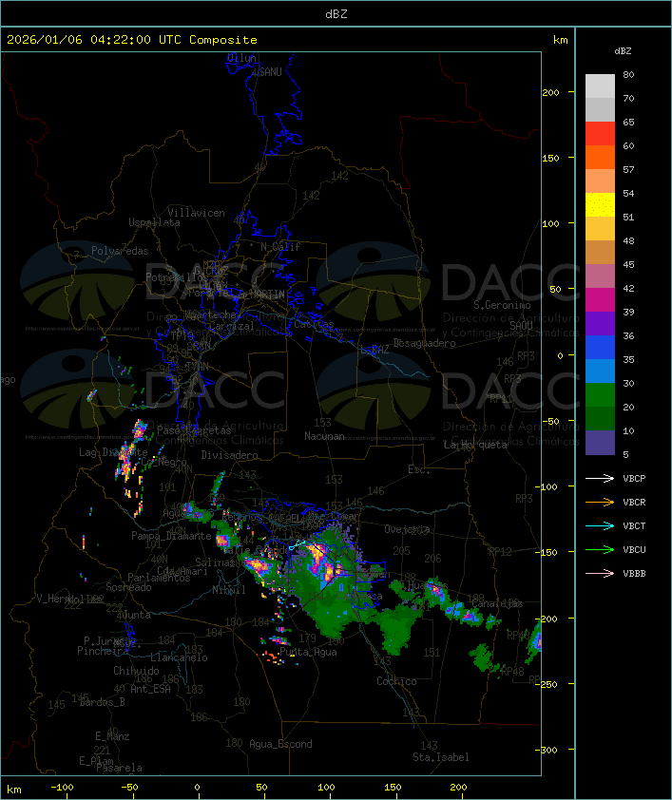This screenshot has height=800, width=672.
Task: Click the green VBCU arrow icon
Action: pyautogui.click(x=600, y=549)
